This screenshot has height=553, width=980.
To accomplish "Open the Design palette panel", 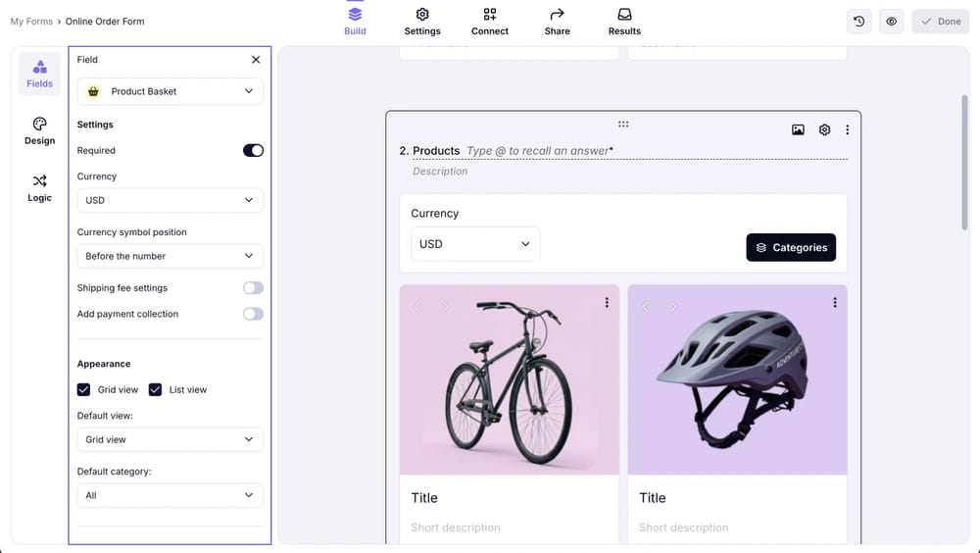I will [39, 131].
